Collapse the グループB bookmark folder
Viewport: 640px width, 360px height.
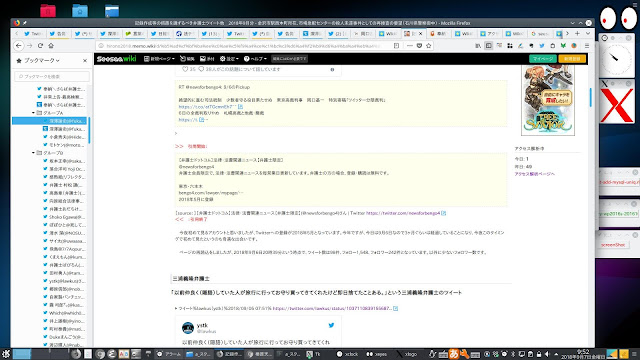coord(33,153)
